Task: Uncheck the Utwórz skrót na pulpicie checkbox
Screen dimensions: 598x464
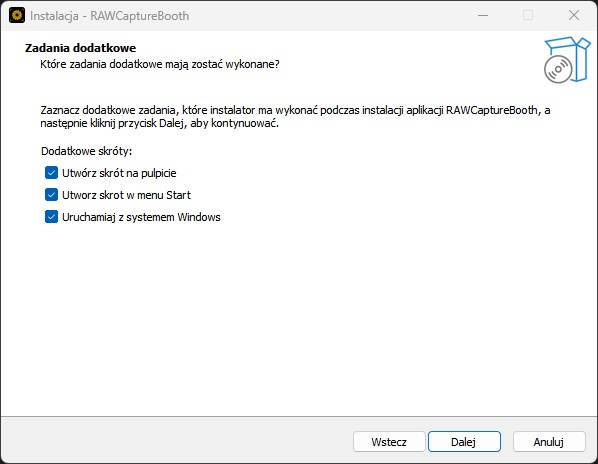Action: [51, 173]
